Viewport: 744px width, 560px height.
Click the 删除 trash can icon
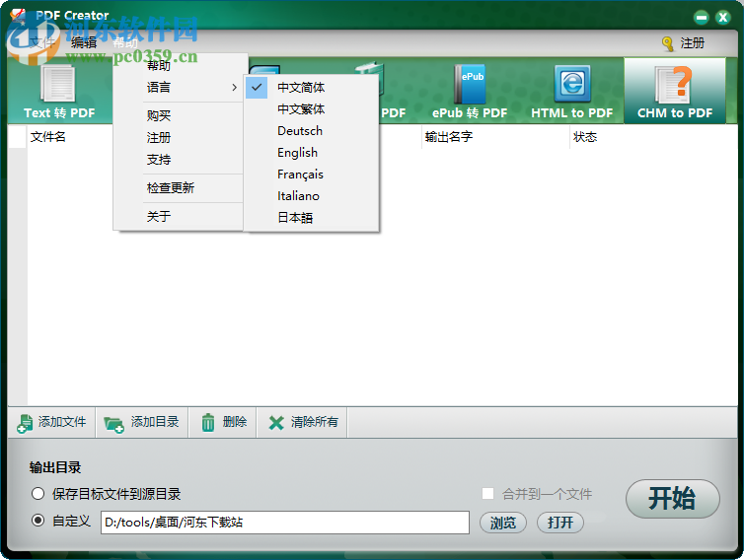[x=208, y=422]
